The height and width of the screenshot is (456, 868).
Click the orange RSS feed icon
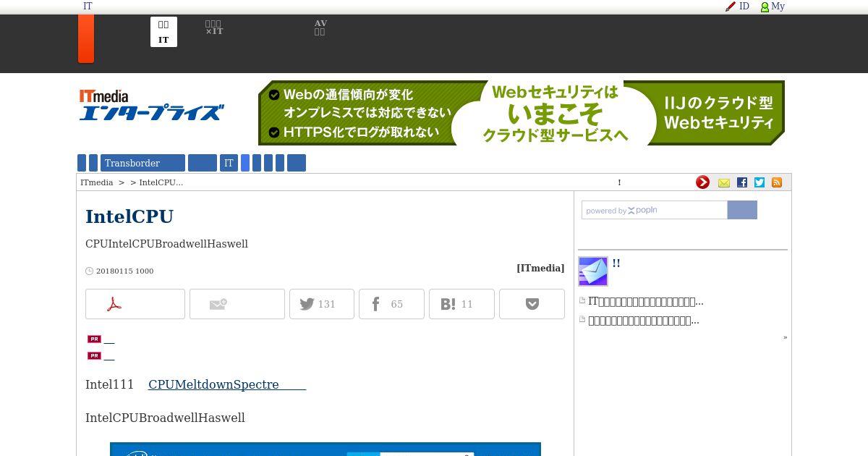(777, 182)
